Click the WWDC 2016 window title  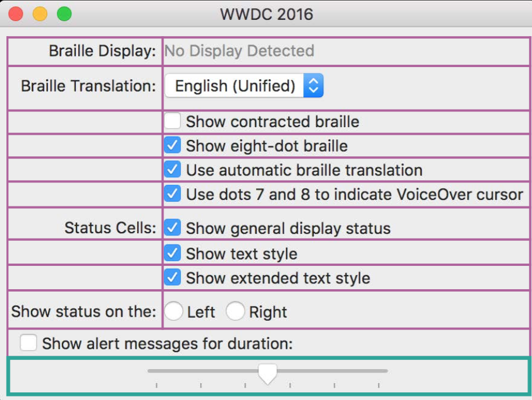(x=267, y=14)
